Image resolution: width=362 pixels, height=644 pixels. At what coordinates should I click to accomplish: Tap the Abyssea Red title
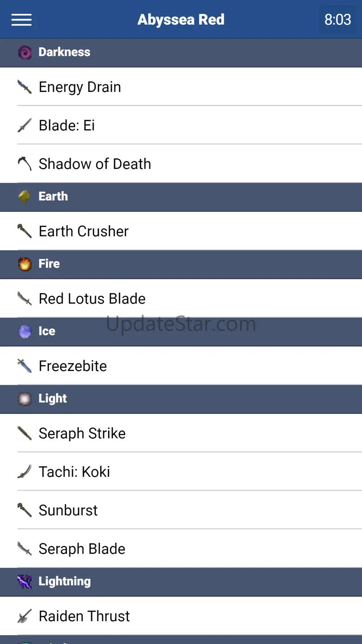tap(181, 20)
